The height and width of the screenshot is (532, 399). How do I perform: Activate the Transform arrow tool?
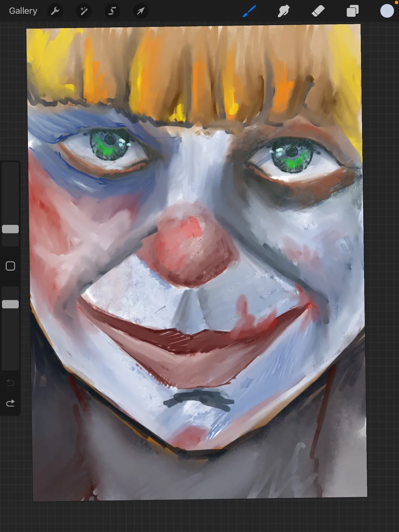(x=140, y=11)
